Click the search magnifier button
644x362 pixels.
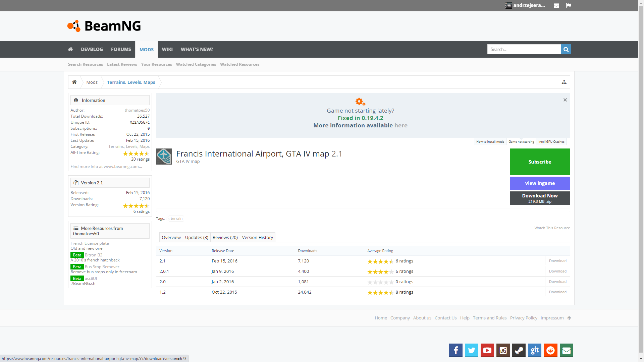tap(566, 49)
